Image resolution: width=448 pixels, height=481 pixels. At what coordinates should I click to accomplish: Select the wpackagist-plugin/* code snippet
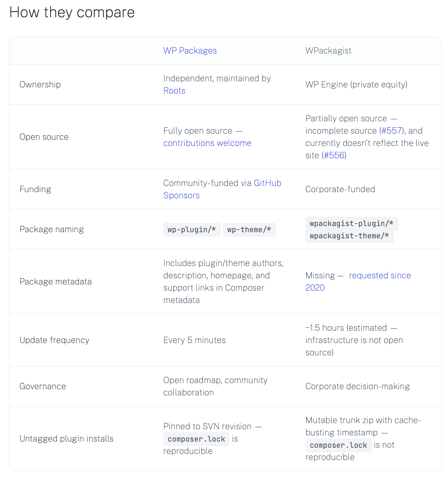coord(351,224)
